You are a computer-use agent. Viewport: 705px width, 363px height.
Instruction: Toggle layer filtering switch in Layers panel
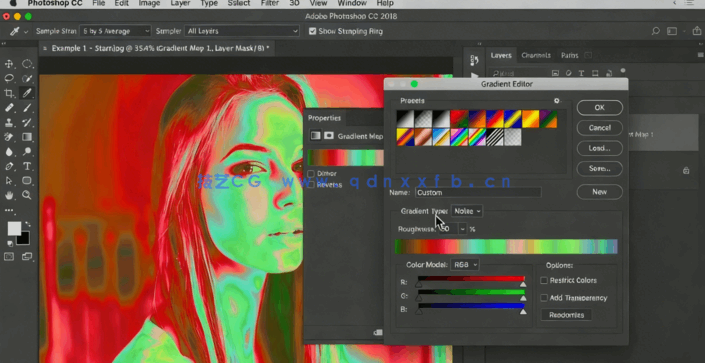click(x=623, y=71)
